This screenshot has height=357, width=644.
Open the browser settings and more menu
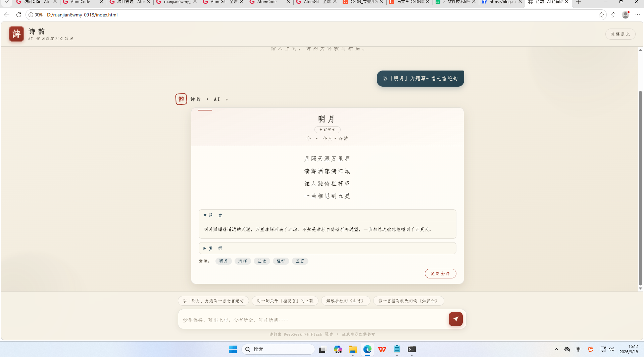click(638, 15)
